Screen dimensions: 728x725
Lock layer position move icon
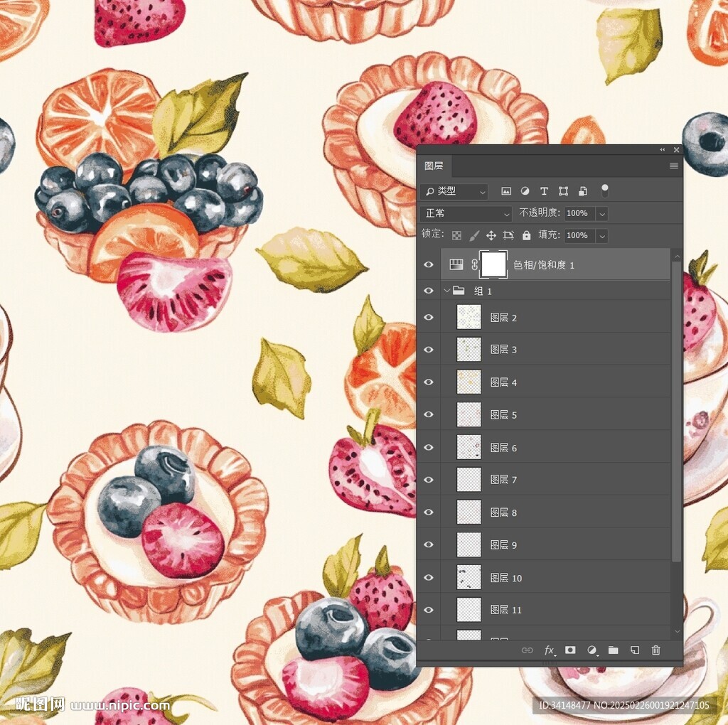(491, 235)
